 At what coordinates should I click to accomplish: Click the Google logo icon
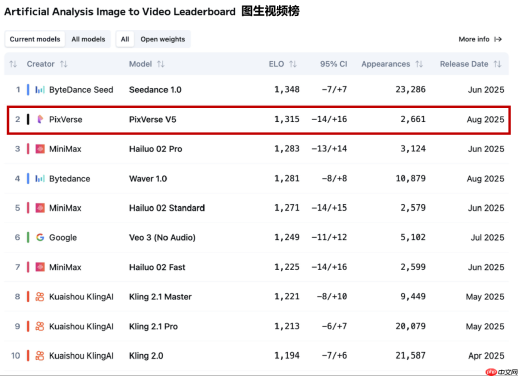[x=40, y=237]
